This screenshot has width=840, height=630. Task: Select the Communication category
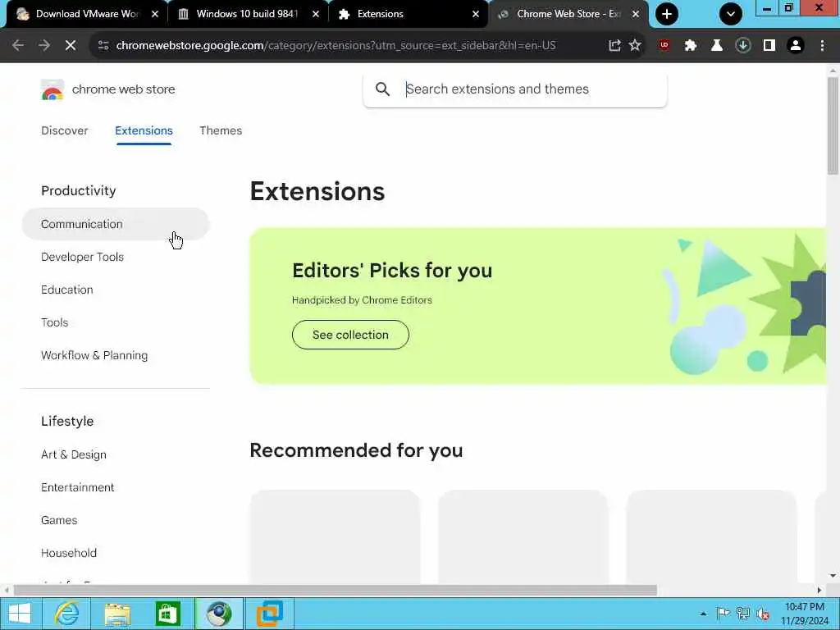116,224
